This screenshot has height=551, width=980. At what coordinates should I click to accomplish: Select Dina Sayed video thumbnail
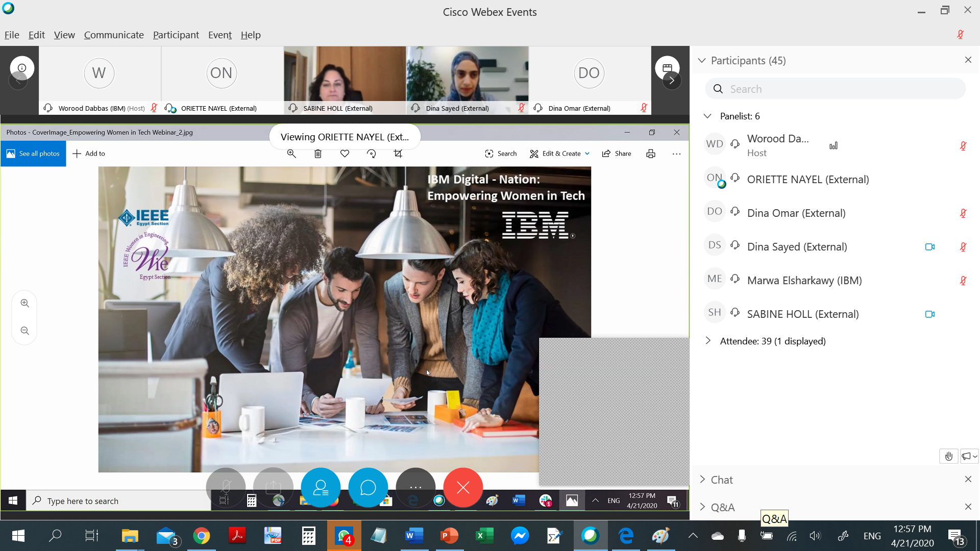468,80
